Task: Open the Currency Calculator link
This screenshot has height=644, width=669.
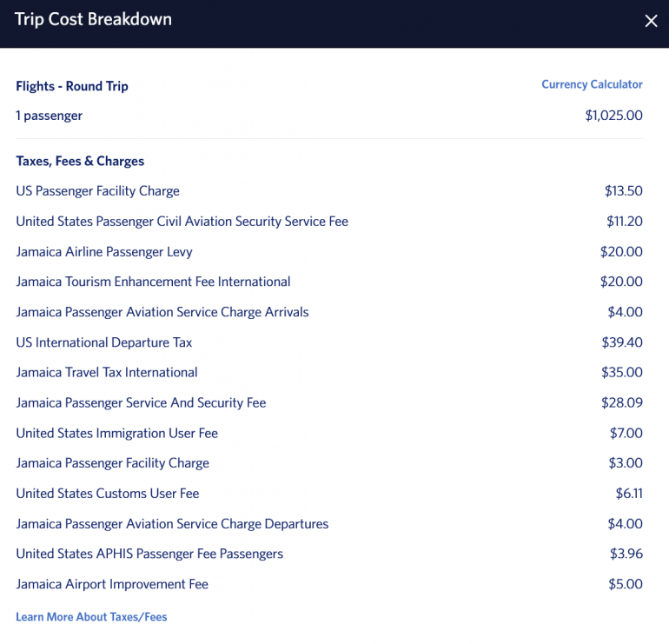Action: [x=592, y=84]
